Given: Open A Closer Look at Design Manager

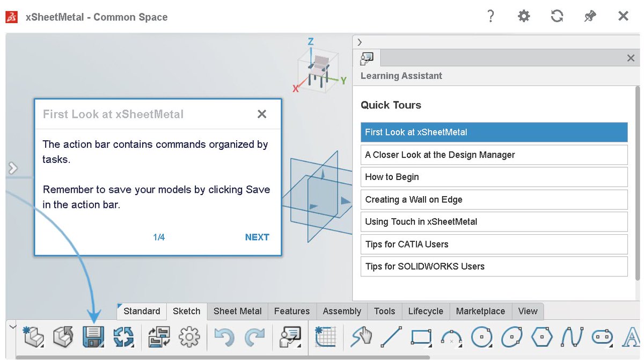Looking at the screenshot, I should point(494,155).
